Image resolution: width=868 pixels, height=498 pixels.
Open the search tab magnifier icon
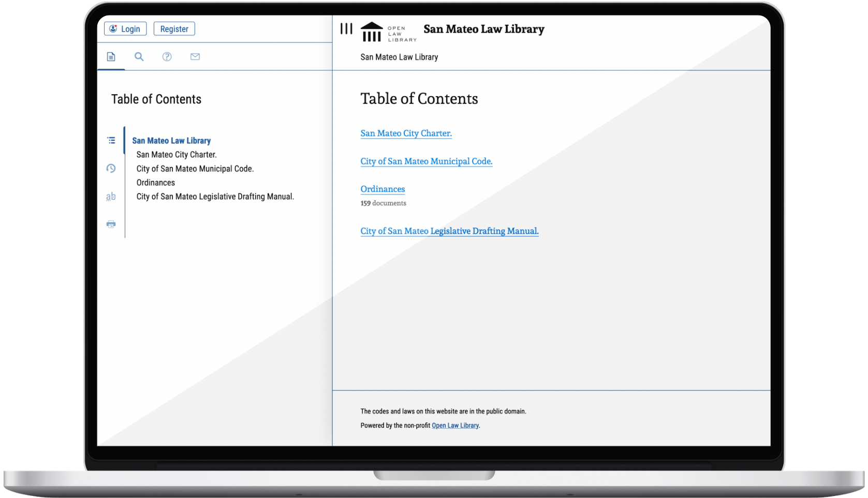pyautogui.click(x=139, y=56)
